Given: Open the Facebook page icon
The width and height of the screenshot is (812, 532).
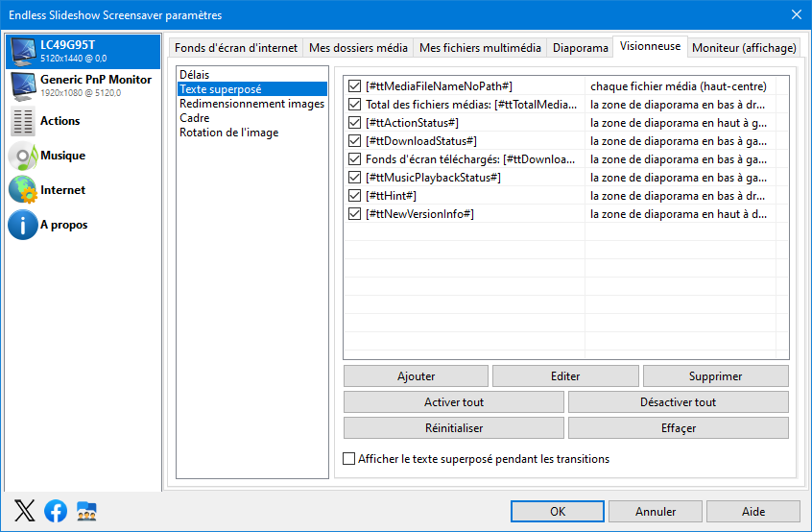Looking at the screenshot, I should (x=56, y=511).
